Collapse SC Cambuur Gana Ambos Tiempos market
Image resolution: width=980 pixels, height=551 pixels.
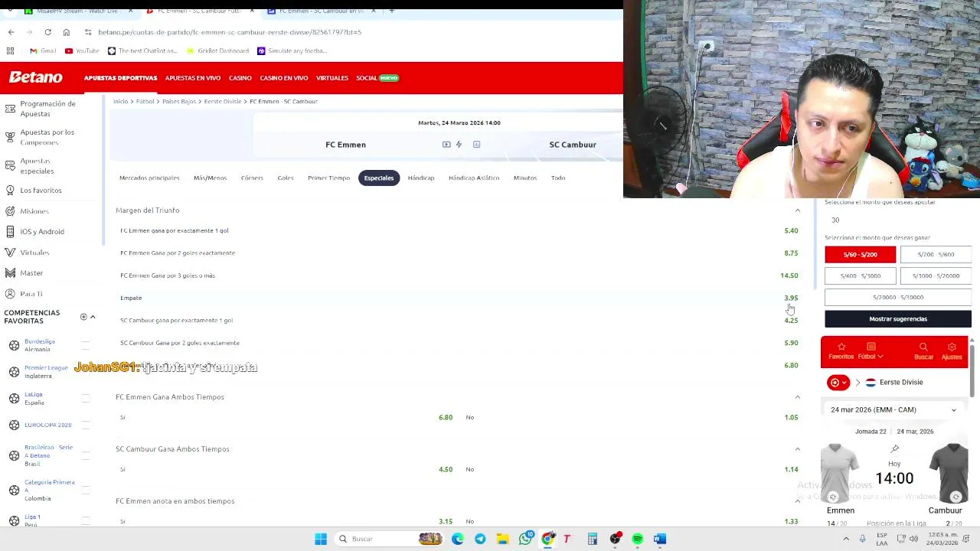pyautogui.click(x=797, y=449)
